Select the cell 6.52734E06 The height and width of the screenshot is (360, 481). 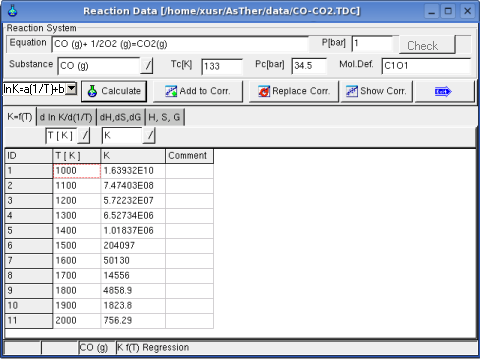point(133,216)
